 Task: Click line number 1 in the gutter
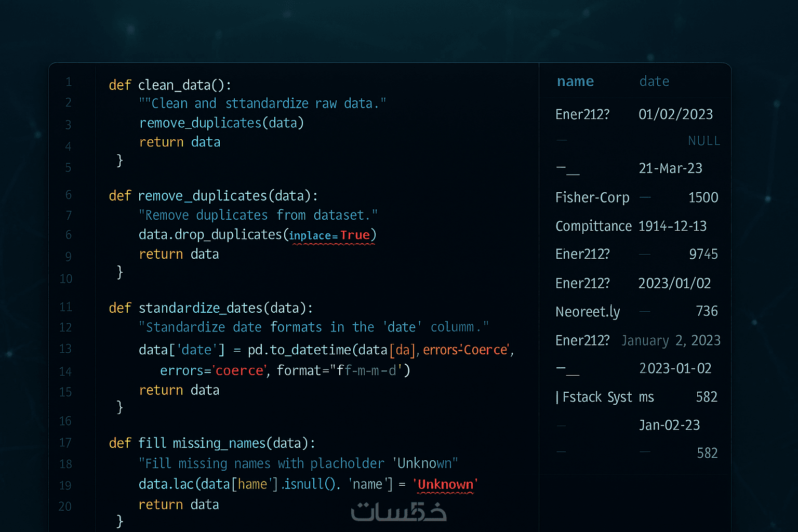(69, 82)
